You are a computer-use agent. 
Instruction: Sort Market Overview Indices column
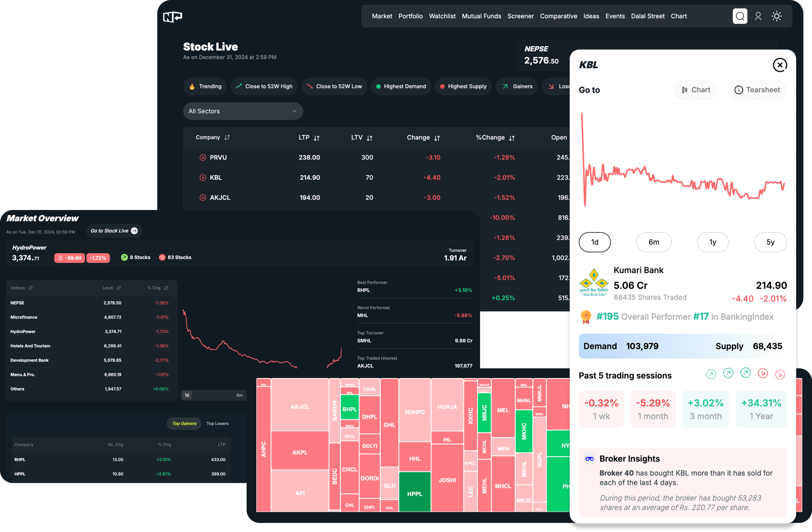pyautogui.click(x=31, y=288)
